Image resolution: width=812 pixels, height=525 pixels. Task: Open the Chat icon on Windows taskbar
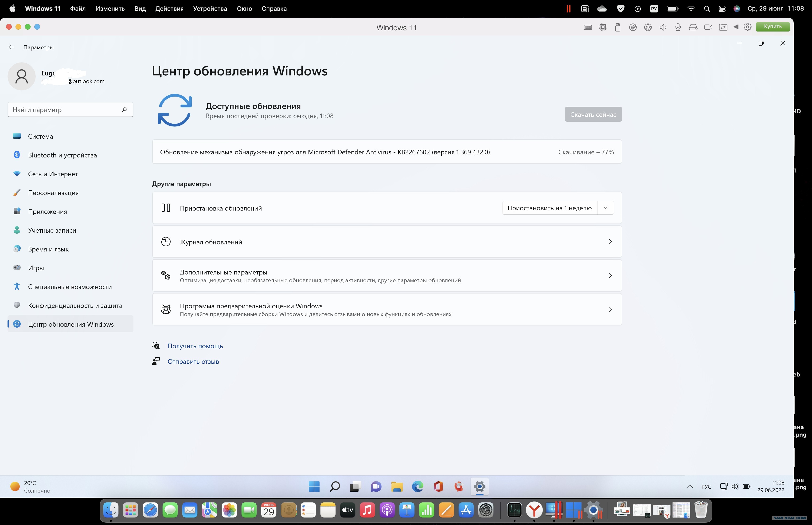click(376, 486)
